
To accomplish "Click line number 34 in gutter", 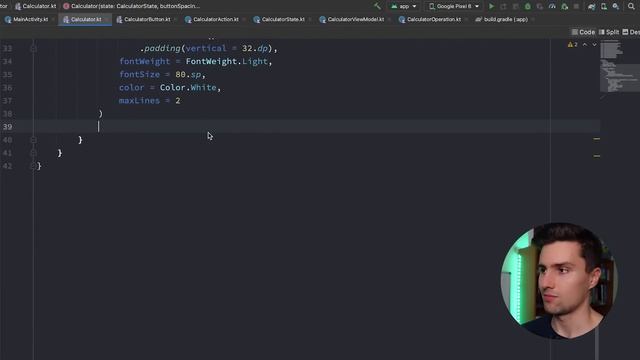I will click(x=7, y=62).
